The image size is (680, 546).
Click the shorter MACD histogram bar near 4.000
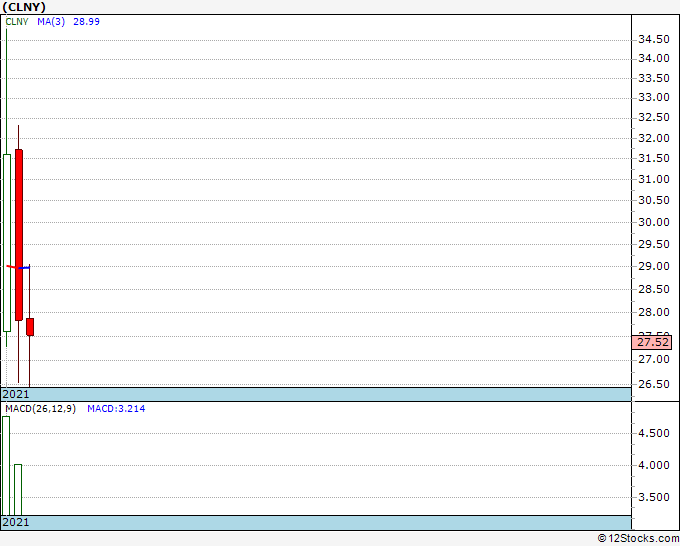(18, 490)
